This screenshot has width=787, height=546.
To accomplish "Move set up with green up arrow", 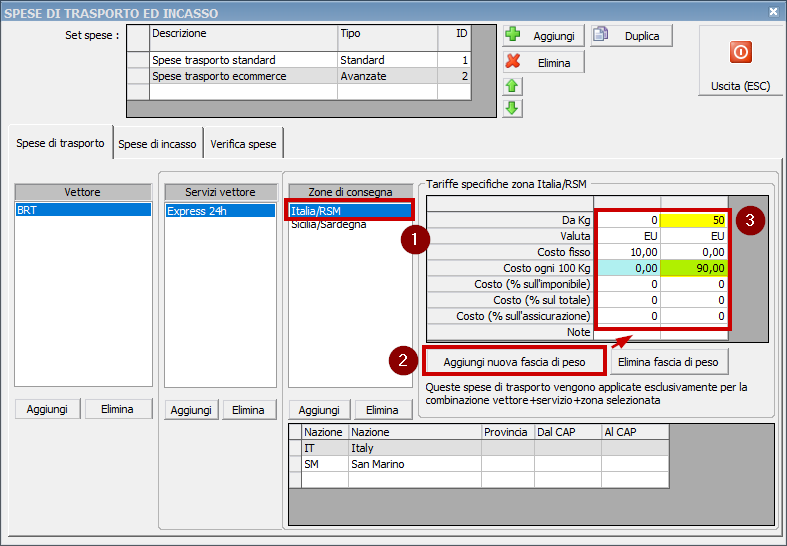I will tap(512, 86).
